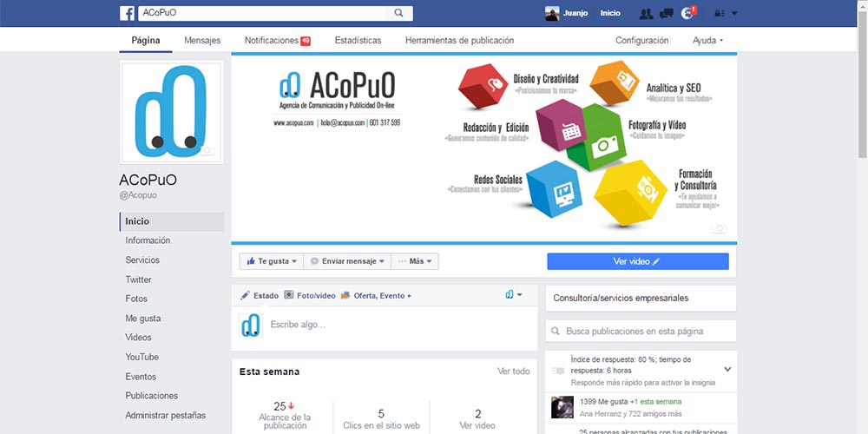Open the Más dropdown button
This screenshot has height=434, width=868.
point(415,261)
